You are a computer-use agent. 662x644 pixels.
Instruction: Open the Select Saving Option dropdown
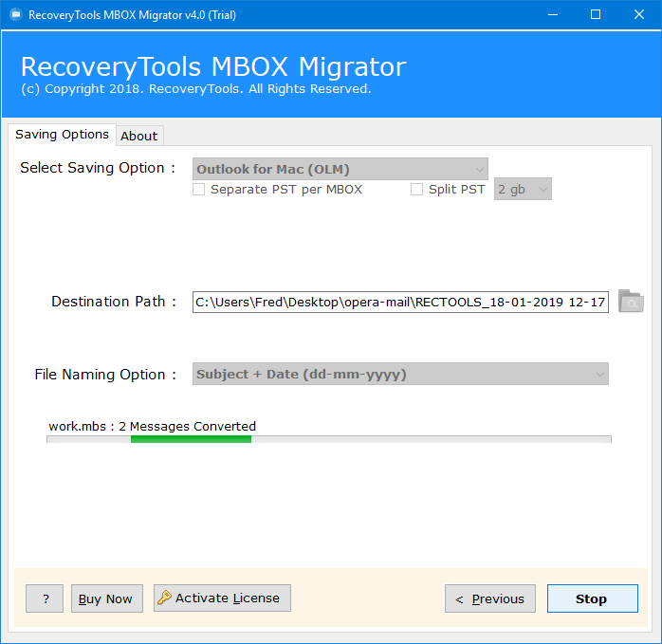pyautogui.click(x=340, y=169)
